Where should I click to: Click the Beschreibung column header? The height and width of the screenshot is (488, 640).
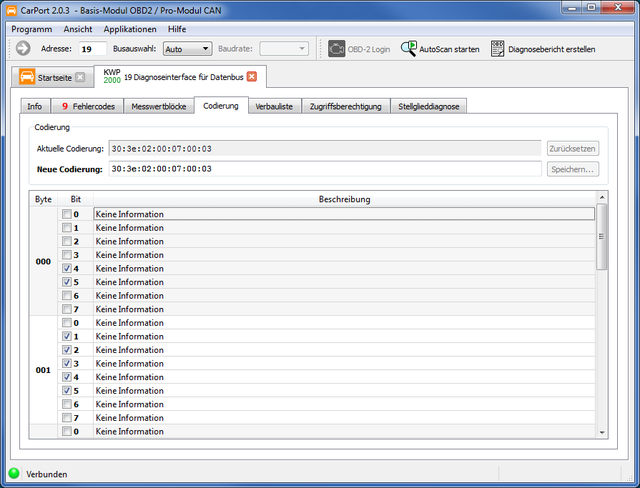(x=344, y=199)
